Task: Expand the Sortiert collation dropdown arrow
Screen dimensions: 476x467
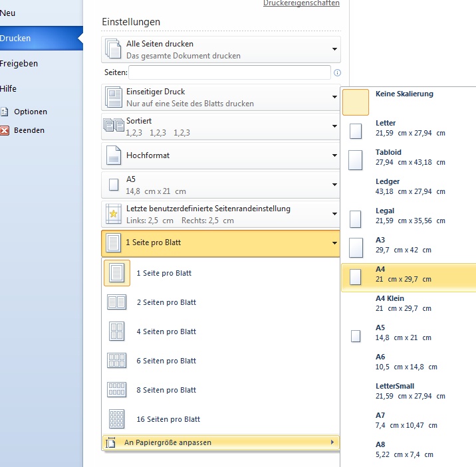Action: pyautogui.click(x=334, y=126)
